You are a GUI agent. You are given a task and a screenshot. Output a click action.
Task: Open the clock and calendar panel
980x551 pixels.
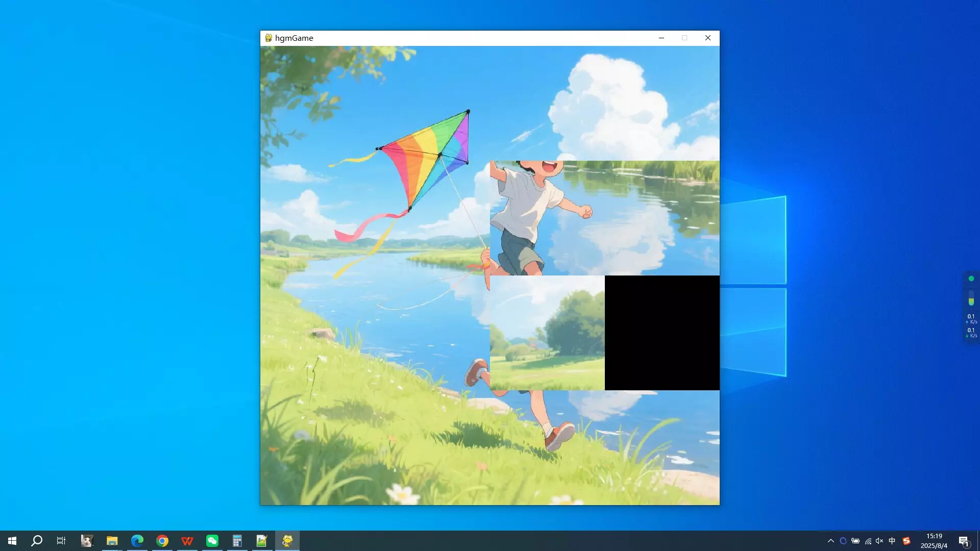pyautogui.click(x=934, y=540)
